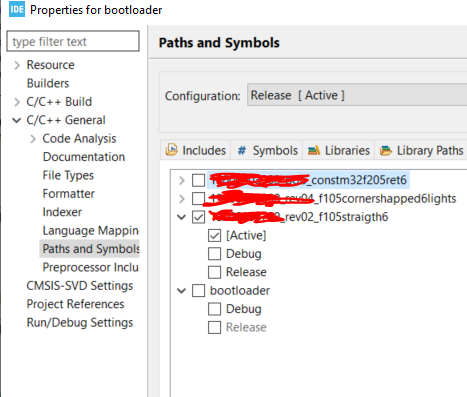The width and height of the screenshot is (467, 397).
Task: Enable Debug checkbox under bootloader
Action: [x=214, y=309]
